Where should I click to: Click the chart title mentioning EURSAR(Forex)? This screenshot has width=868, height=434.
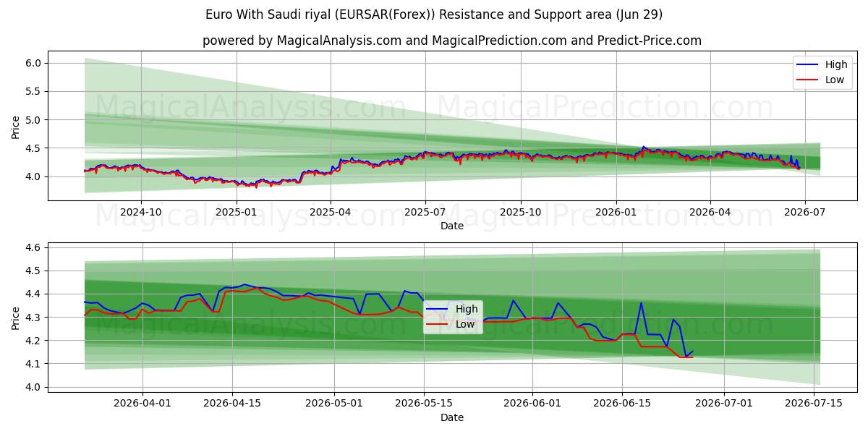434,14
